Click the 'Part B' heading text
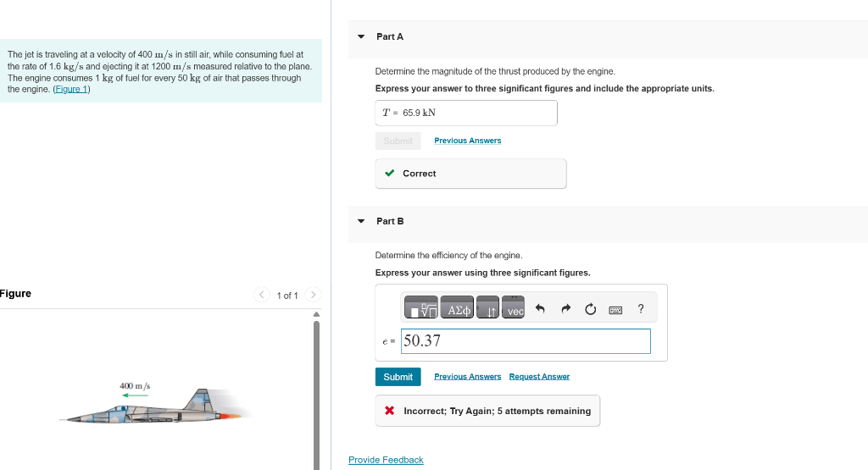The height and width of the screenshot is (470, 868). [x=390, y=221]
